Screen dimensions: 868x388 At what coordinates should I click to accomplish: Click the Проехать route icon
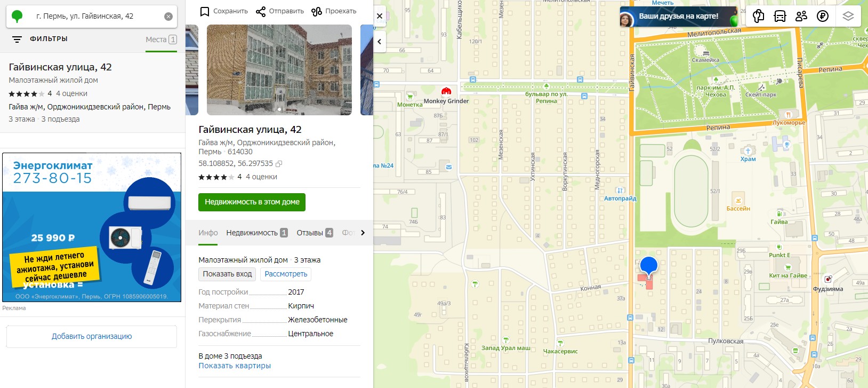coord(317,11)
